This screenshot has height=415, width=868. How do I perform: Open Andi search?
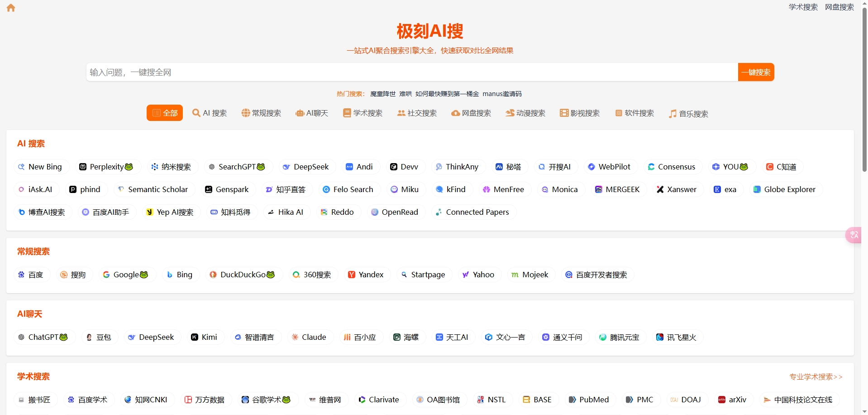tap(359, 167)
